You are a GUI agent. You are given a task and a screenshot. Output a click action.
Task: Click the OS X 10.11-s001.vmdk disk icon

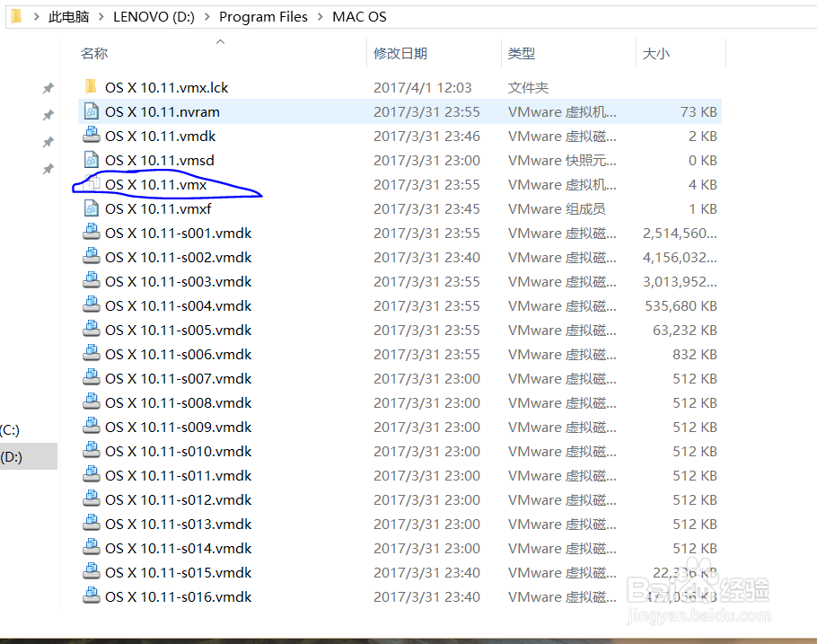click(x=92, y=232)
